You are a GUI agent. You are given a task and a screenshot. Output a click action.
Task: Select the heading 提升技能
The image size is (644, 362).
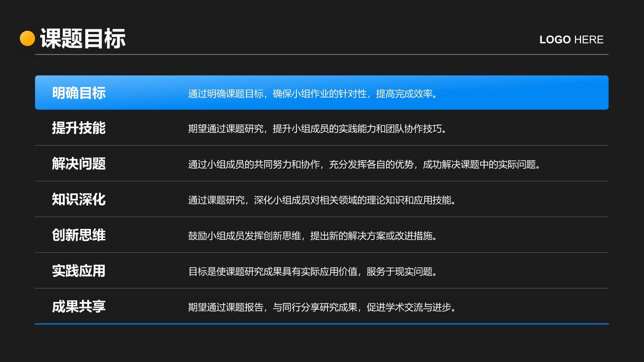point(79,128)
